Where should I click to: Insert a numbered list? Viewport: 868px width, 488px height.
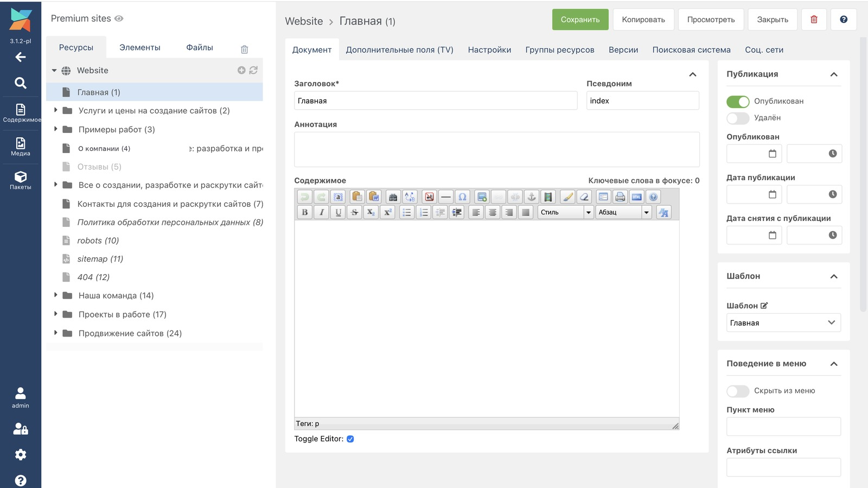click(424, 212)
